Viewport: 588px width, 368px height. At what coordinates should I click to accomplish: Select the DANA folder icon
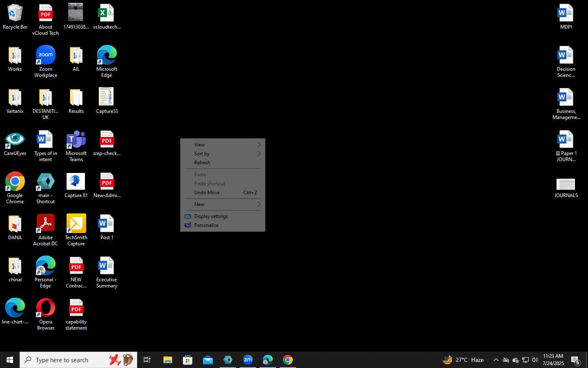point(15,228)
